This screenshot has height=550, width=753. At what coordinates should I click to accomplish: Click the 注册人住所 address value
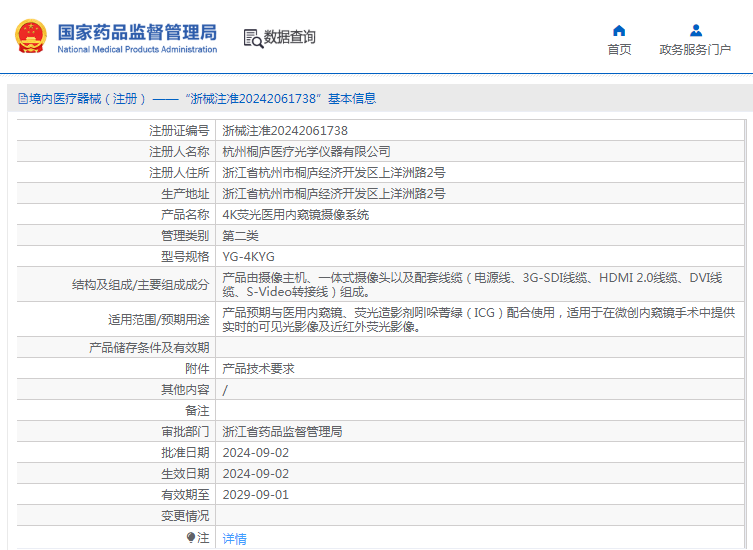click(334, 173)
